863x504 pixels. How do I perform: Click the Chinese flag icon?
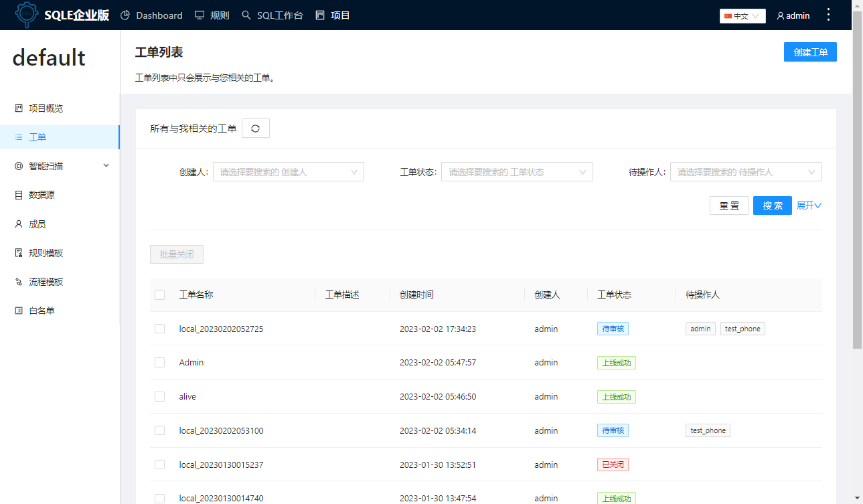point(728,16)
